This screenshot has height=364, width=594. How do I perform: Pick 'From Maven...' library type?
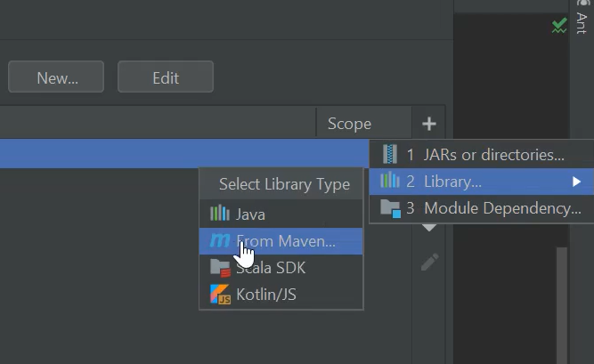pos(285,240)
